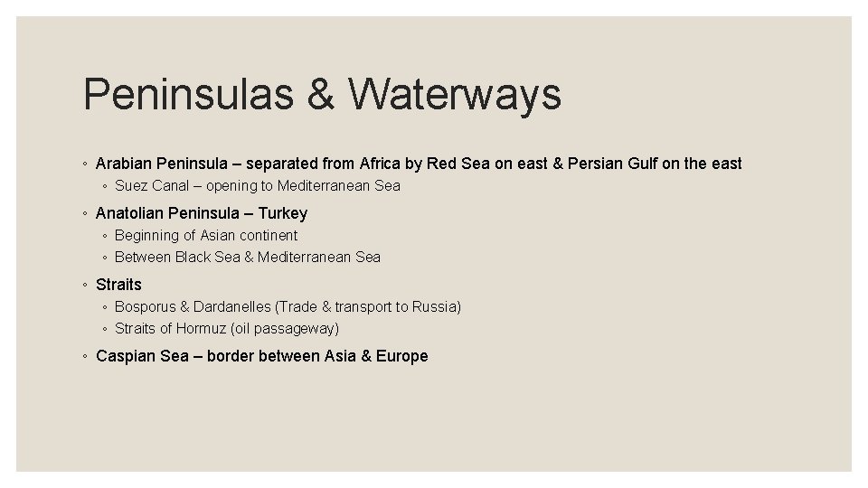Select the Bosporus & Dardanelles sub-bullet

[288, 307]
